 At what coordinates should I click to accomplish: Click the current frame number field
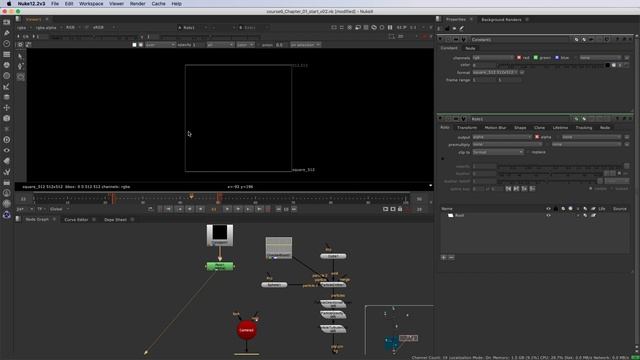(214, 209)
